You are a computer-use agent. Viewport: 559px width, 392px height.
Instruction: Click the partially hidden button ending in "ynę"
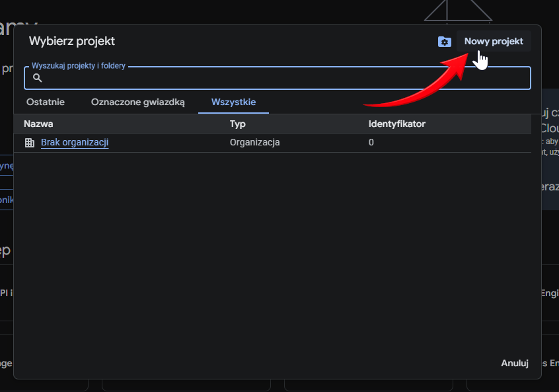[7, 165]
